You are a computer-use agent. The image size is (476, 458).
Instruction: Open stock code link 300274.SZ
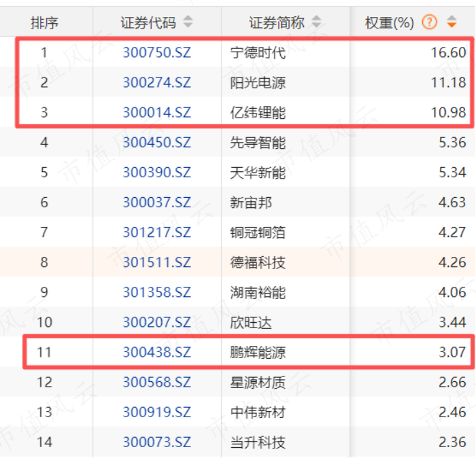click(x=156, y=82)
